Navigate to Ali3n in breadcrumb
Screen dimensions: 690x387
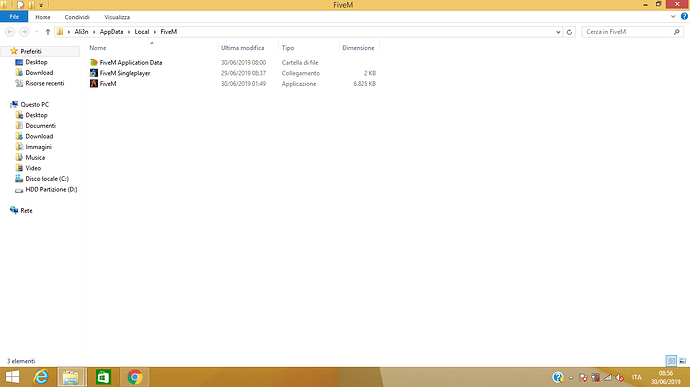pyautogui.click(x=81, y=32)
